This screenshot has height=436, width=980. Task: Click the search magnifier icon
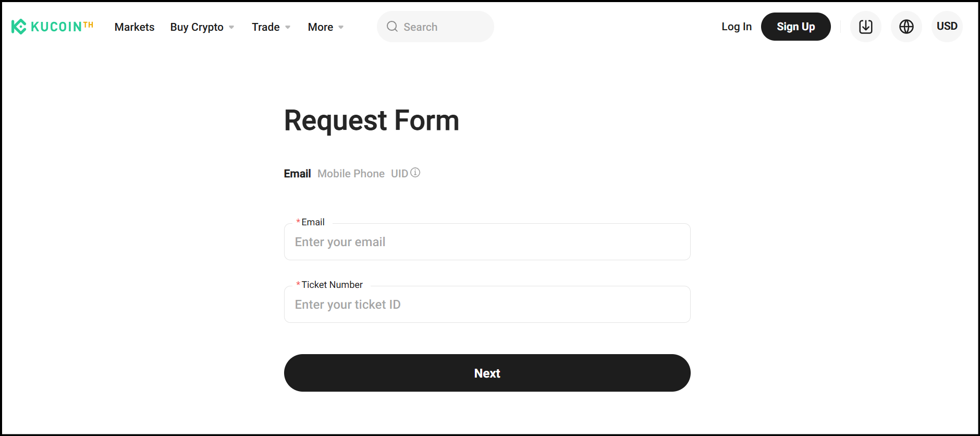coord(392,27)
